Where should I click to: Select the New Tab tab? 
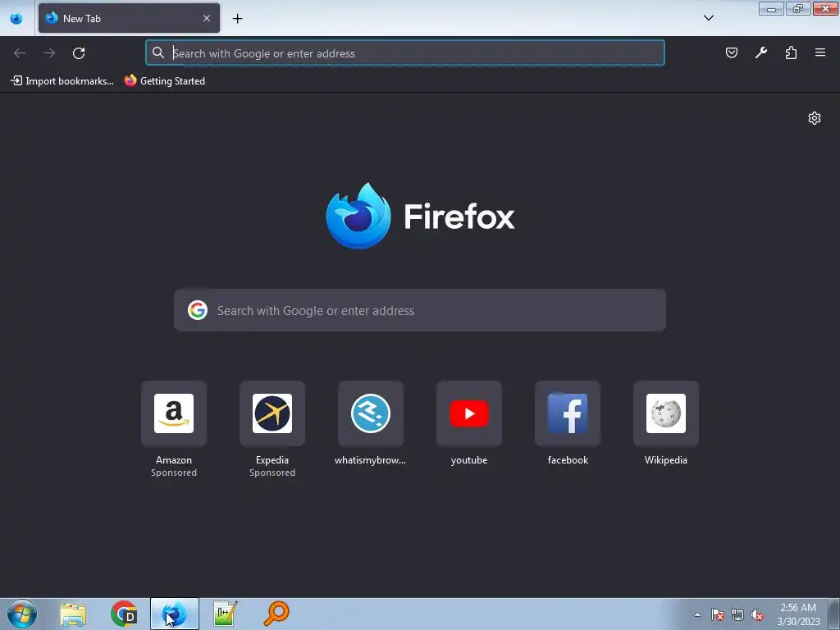coord(129,18)
